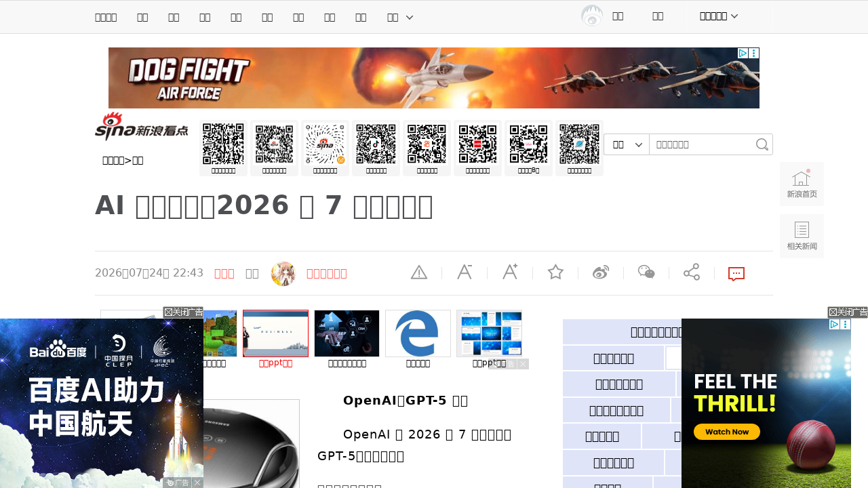Open the share options icon
This screenshot has width=868, height=488.
point(692,272)
